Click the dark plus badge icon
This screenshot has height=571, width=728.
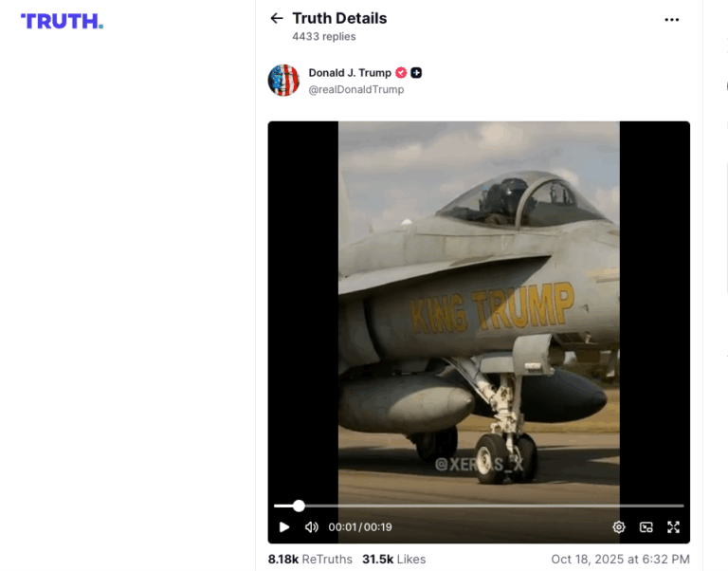tap(416, 72)
